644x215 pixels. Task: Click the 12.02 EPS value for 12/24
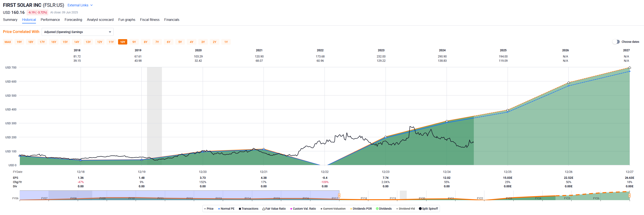click(x=447, y=178)
